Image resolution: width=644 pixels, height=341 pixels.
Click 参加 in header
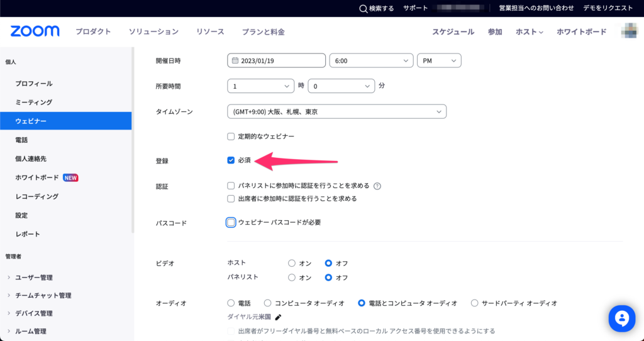point(495,31)
